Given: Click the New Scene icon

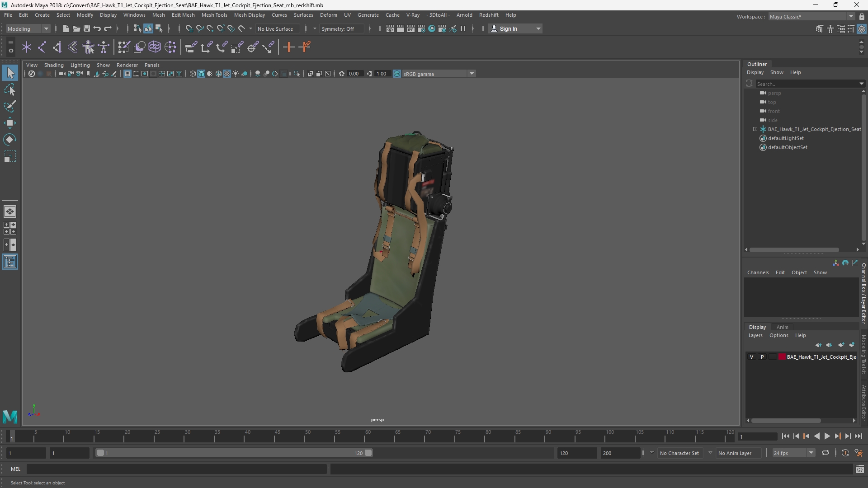Looking at the screenshot, I should (66, 29).
